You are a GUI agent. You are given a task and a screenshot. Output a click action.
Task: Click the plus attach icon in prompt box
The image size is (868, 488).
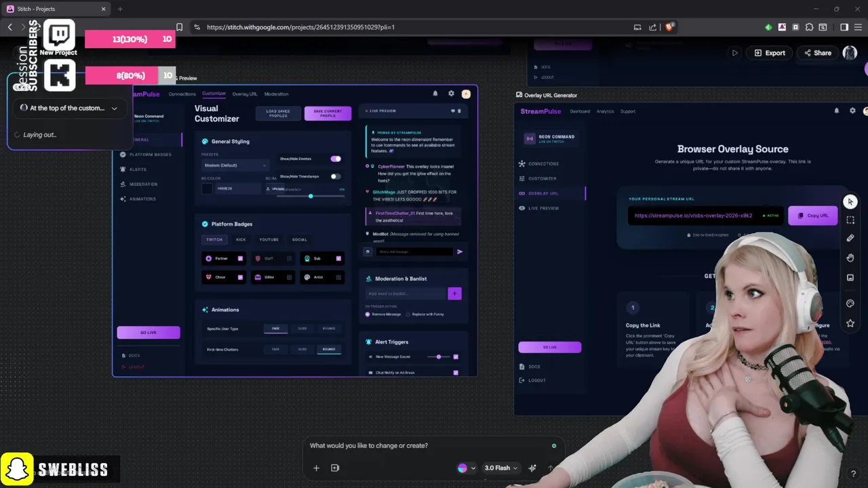click(316, 468)
